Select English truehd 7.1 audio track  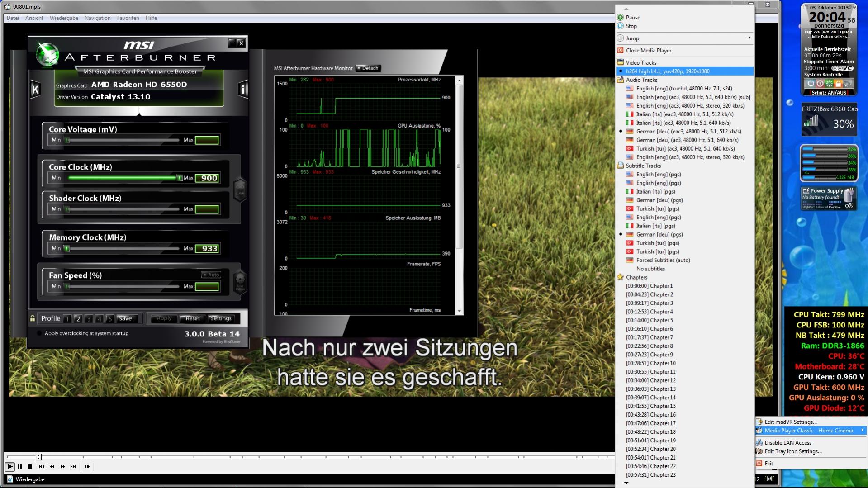(x=685, y=88)
